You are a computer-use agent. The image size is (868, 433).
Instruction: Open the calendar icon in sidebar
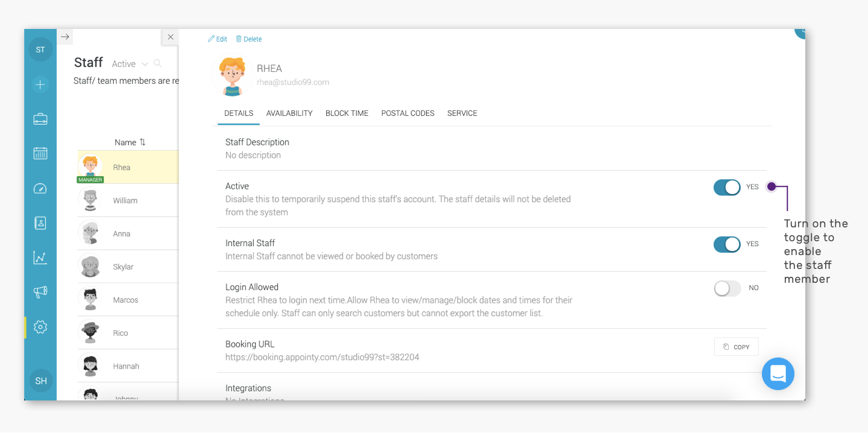pos(40,153)
